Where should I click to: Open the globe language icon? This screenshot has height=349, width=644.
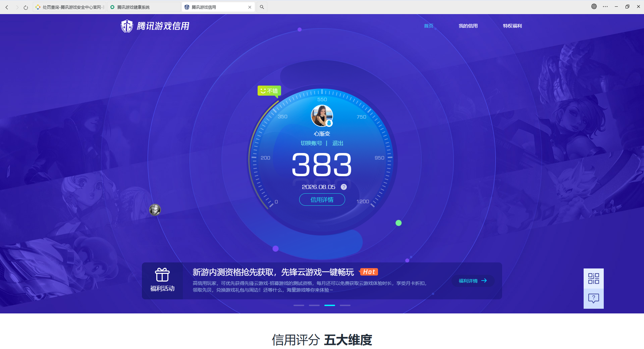tap(594, 6)
